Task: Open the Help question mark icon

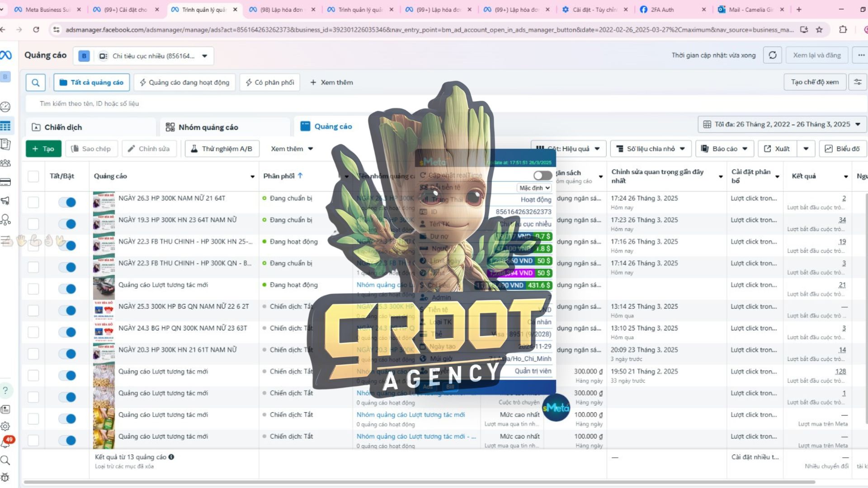Action: point(5,390)
